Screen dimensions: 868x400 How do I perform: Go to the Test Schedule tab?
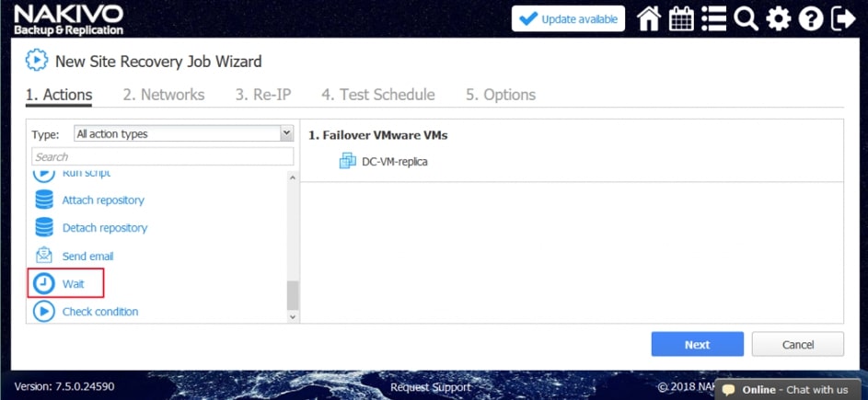click(377, 95)
